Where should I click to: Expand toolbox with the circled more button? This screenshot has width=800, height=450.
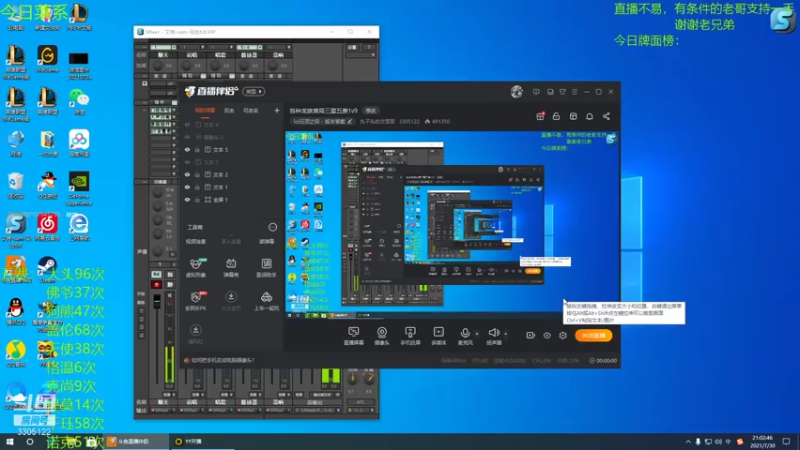(273, 227)
